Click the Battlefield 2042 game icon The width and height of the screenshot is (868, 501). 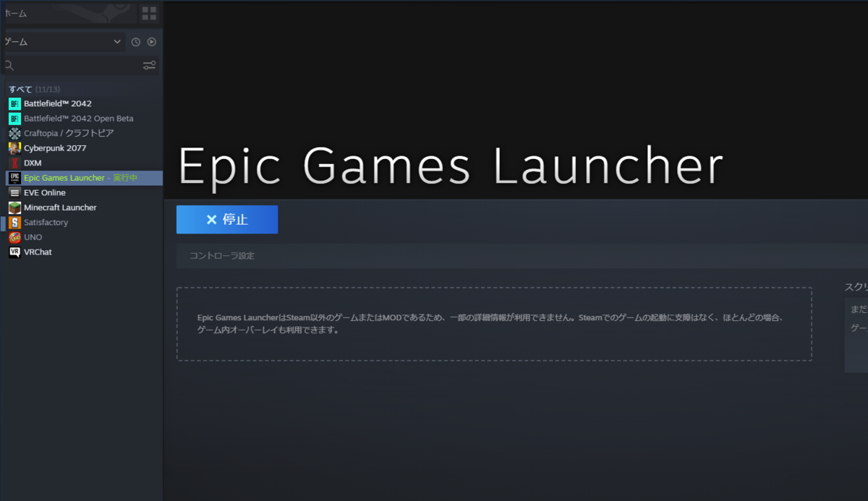pos(14,103)
